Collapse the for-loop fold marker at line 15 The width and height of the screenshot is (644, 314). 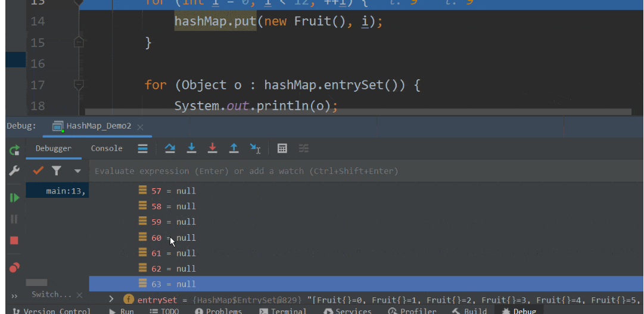(79, 42)
